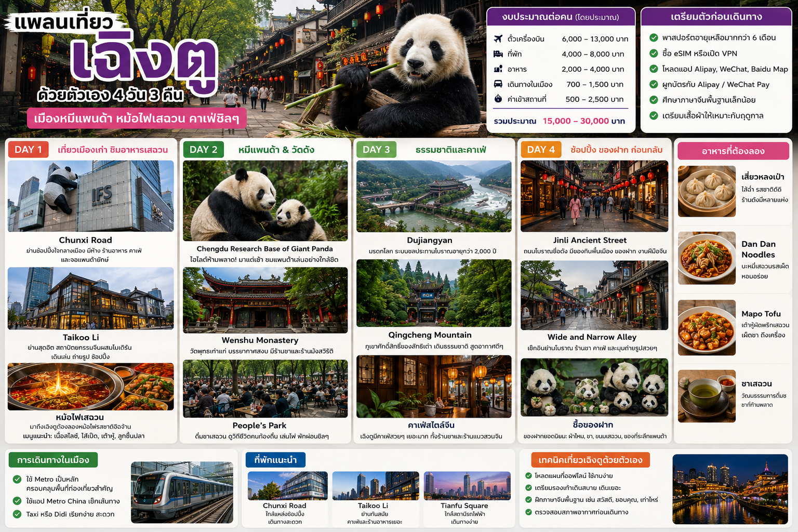798x532 pixels.
Task: Open the Chinese-style cafe photo
Action: pos(434,387)
